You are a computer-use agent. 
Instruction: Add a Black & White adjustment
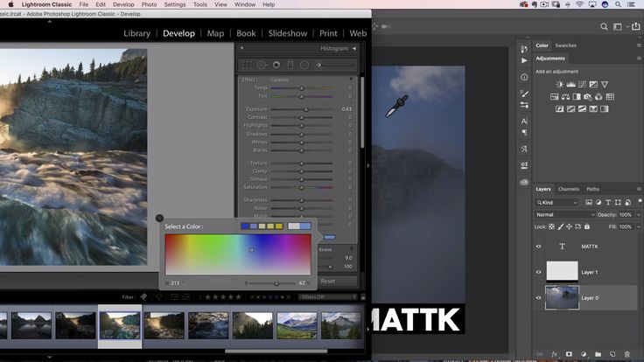click(577, 97)
